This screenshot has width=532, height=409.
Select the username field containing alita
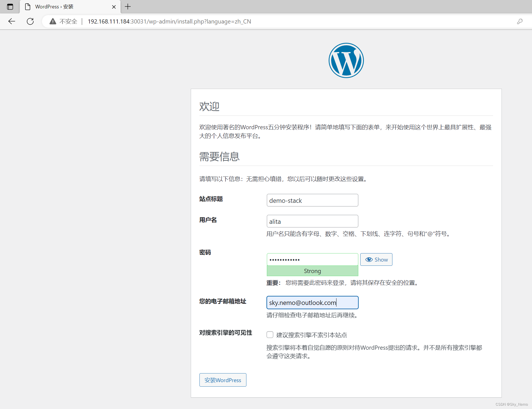312,221
